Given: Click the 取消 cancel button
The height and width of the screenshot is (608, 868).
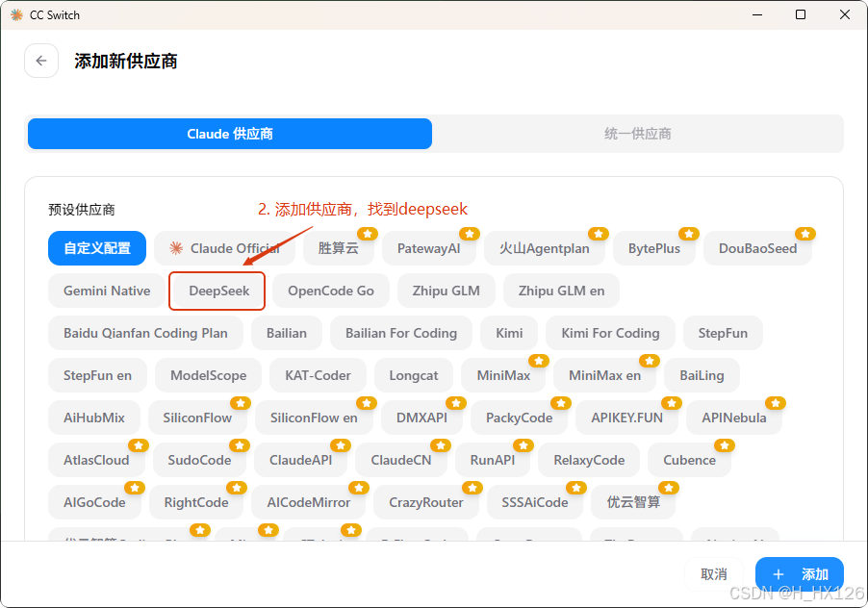Looking at the screenshot, I should (714, 574).
